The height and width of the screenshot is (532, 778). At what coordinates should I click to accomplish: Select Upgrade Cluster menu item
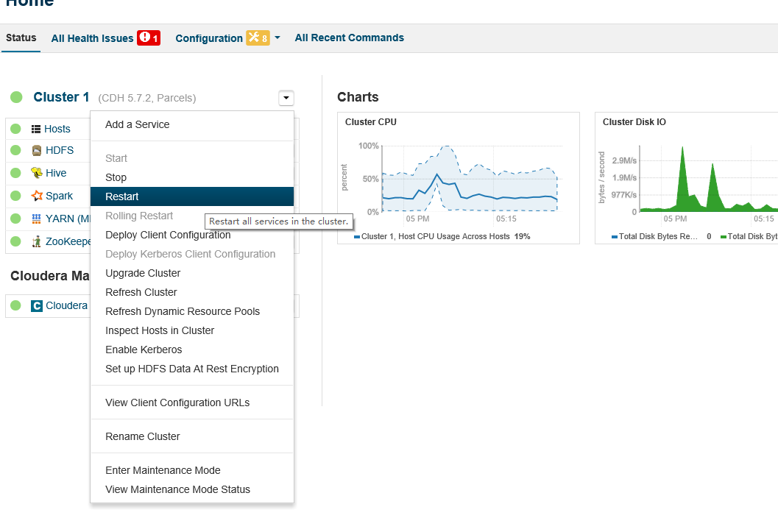pyautogui.click(x=192, y=273)
